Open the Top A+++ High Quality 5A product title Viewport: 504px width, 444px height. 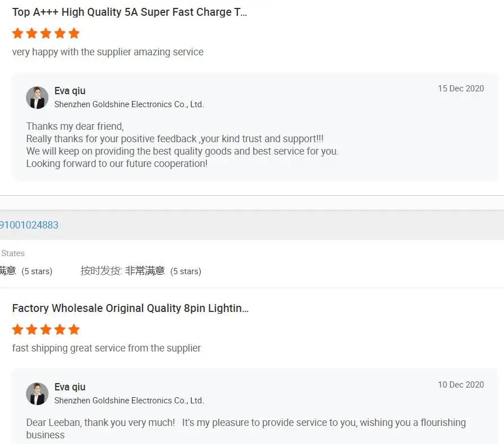point(129,12)
